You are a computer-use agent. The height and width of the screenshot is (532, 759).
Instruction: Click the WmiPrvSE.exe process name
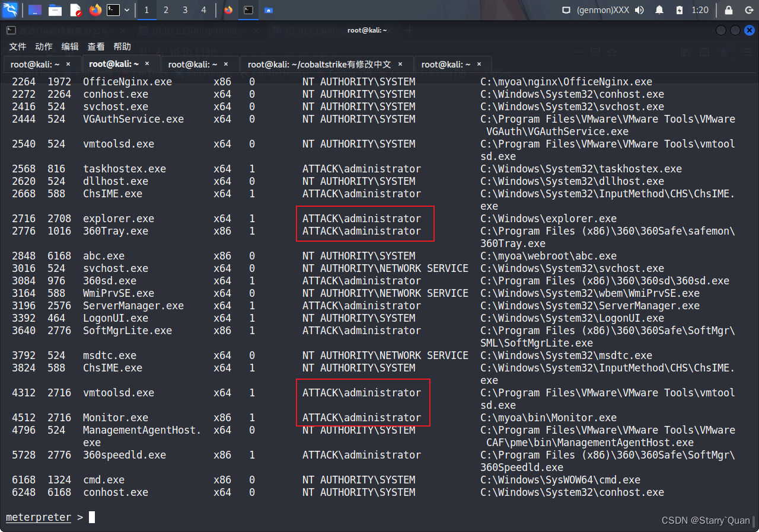coord(119,293)
